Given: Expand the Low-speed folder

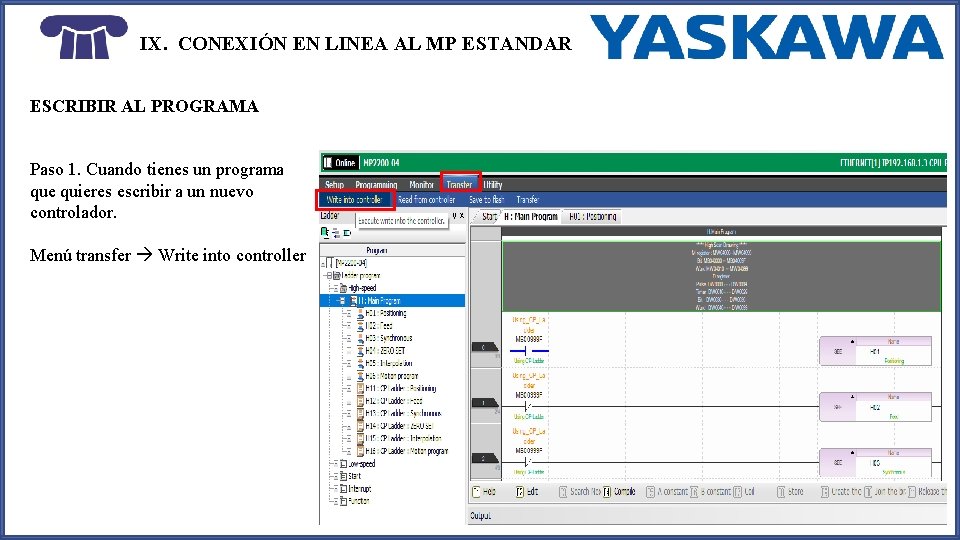Looking at the screenshot, I should [336, 464].
